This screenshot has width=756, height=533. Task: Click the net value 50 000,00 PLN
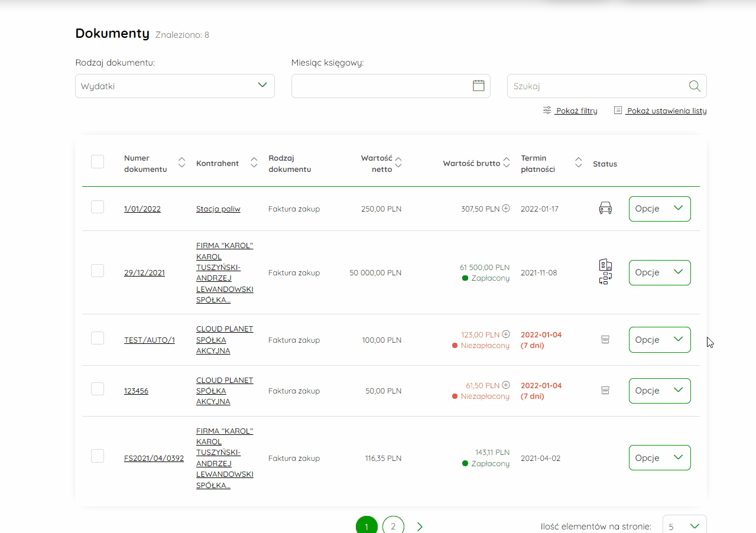click(375, 272)
